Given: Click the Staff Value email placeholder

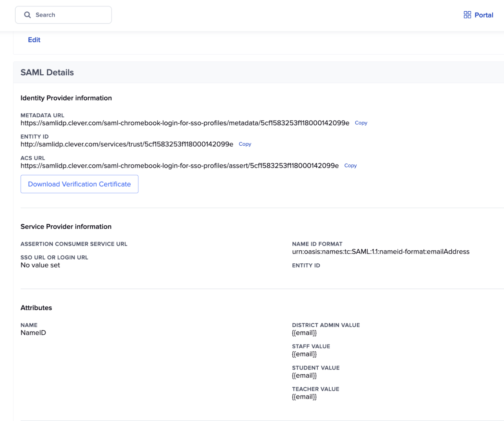Looking at the screenshot, I should pos(304,354).
